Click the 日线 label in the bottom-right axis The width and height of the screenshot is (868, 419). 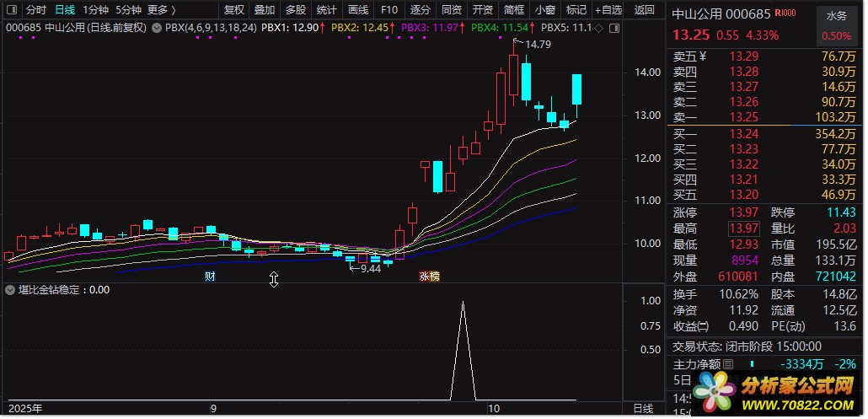(x=642, y=408)
